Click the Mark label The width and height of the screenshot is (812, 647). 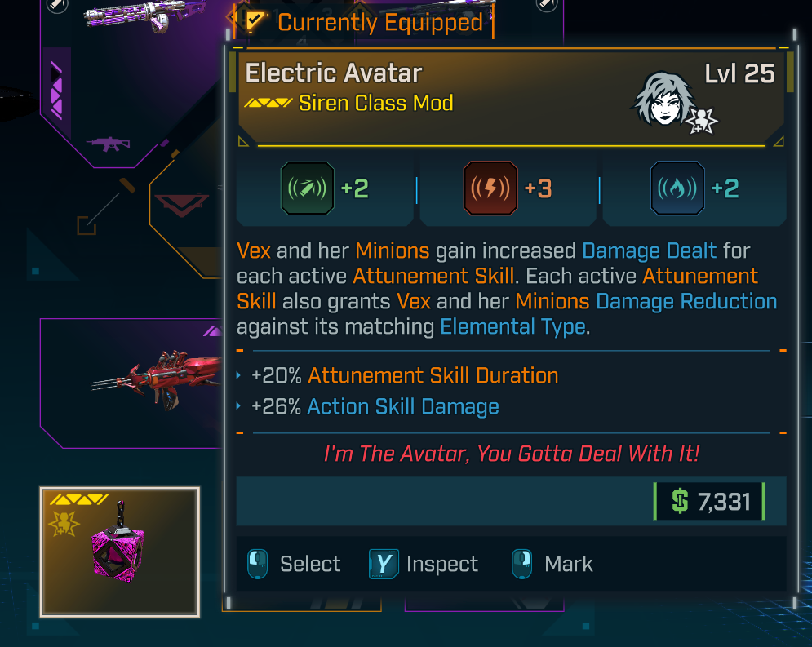tap(569, 564)
